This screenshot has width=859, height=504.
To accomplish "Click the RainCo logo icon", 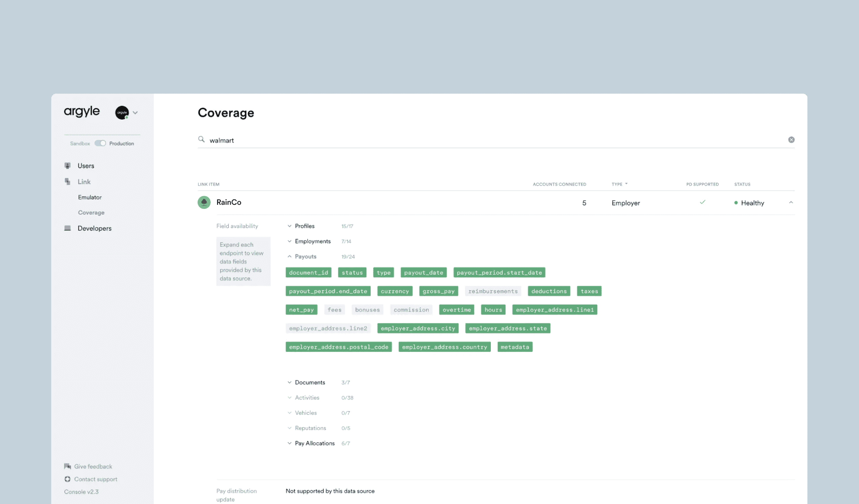I will (204, 202).
